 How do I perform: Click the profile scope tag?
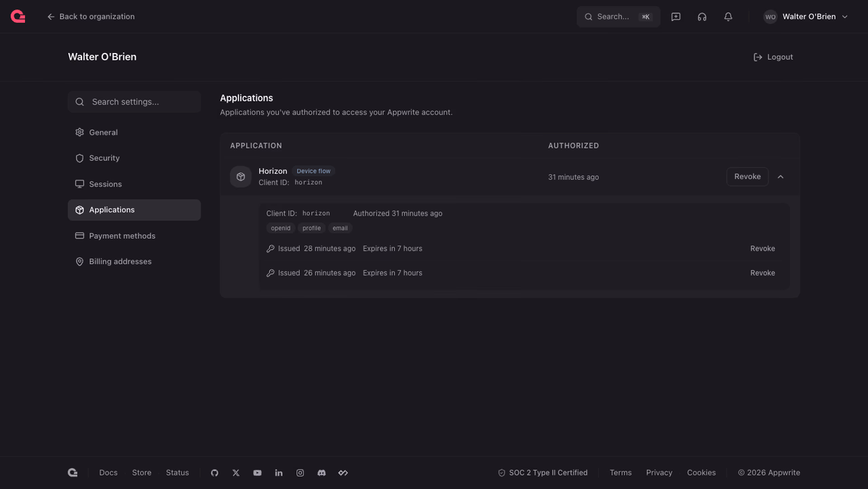point(312,228)
